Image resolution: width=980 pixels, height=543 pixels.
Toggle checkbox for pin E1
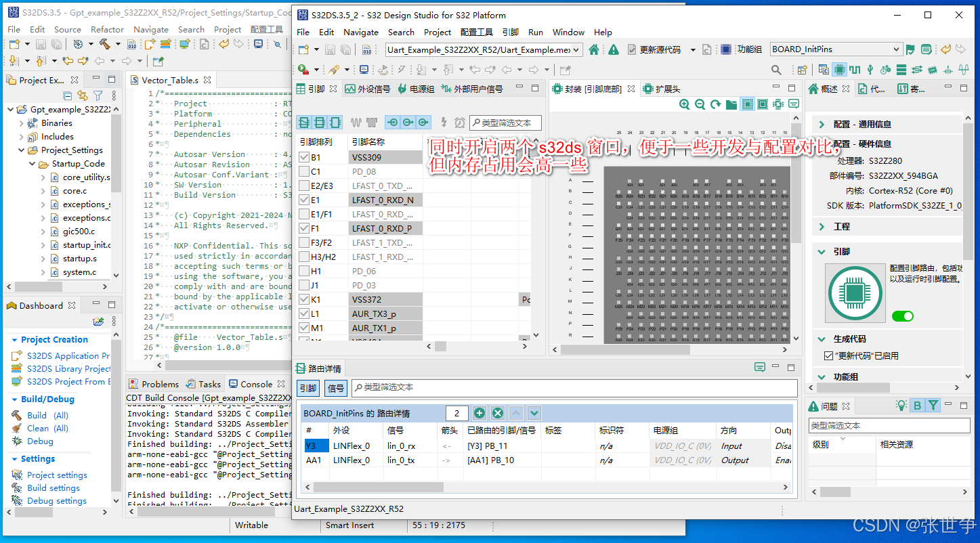(304, 200)
